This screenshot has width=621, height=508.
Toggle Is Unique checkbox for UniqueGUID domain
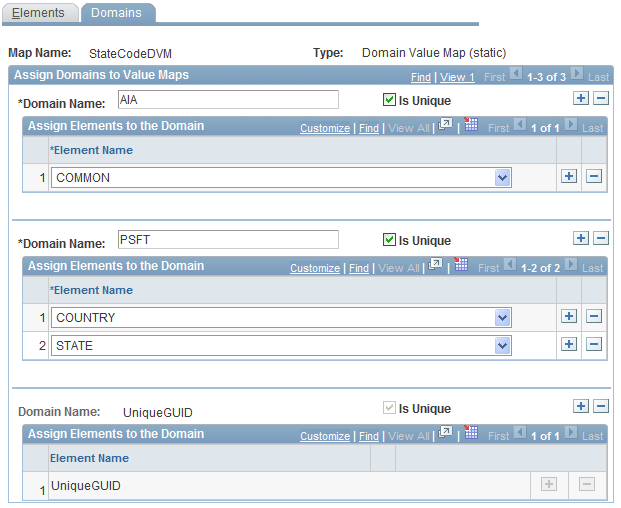click(x=389, y=407)
